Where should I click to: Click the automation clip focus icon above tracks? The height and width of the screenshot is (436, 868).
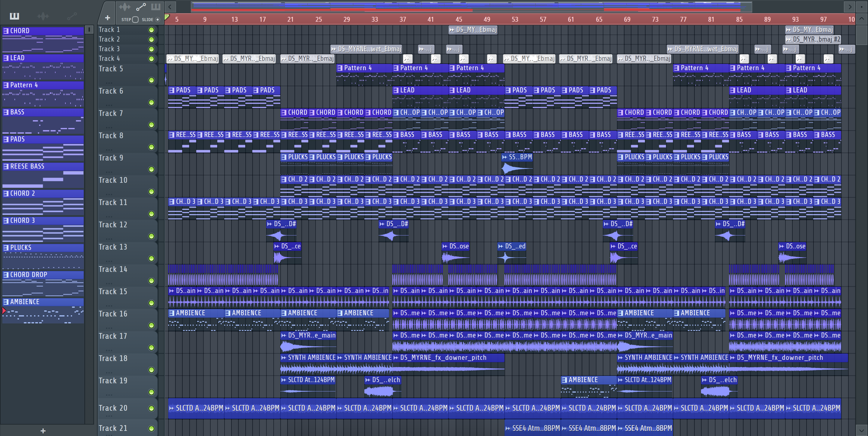141,7
